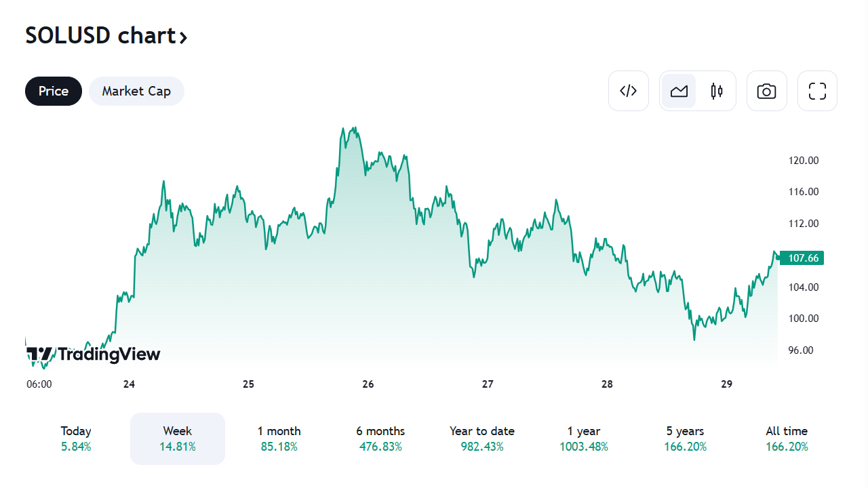The height and width of the screenshot is (488, 868).
Task: Display the 5 years range
Action: click(685, 439)
